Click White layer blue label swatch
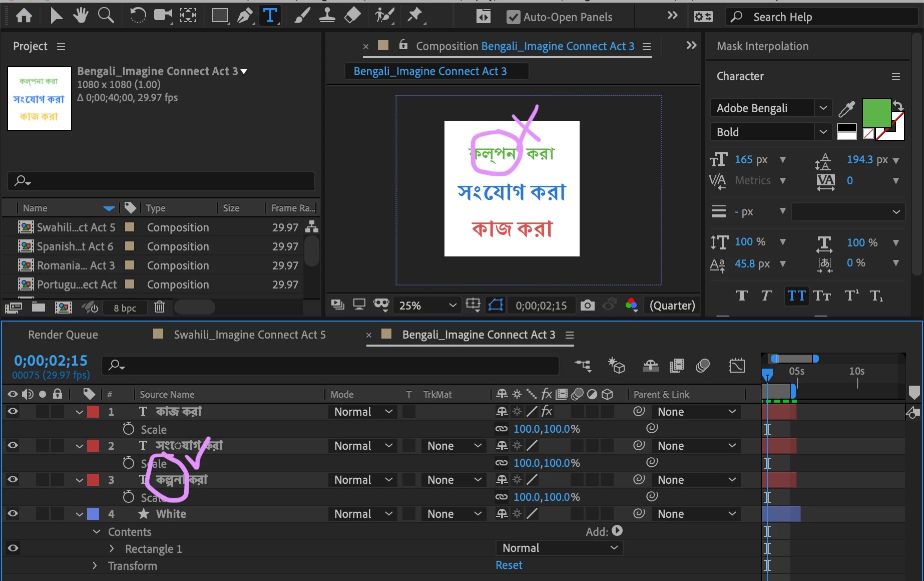 tap(93, 514)
